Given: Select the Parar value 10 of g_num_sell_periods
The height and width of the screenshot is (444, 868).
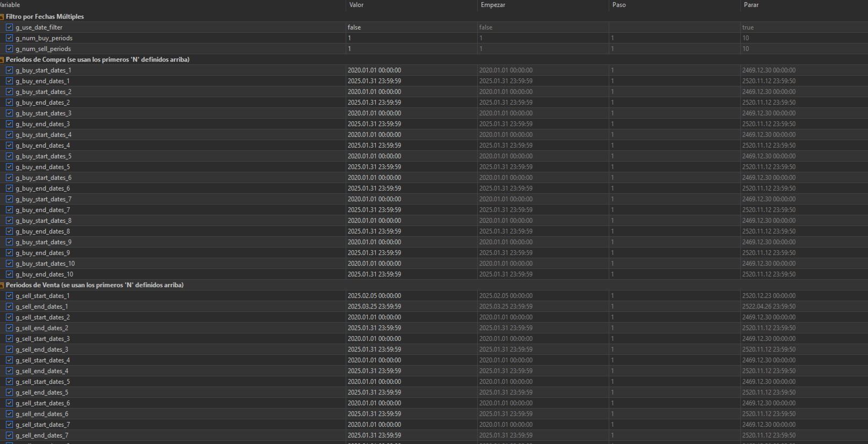Looking at the screenshot, I should [x=746, y=49].
